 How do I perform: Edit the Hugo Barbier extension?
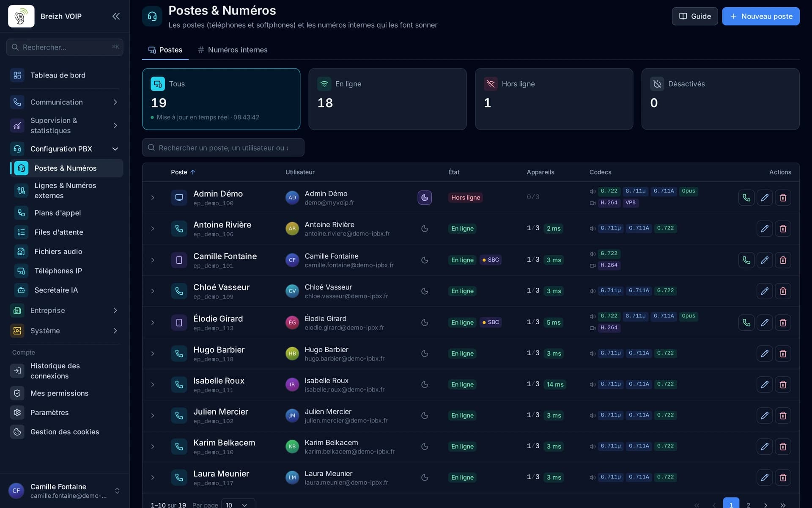(764, 353)
